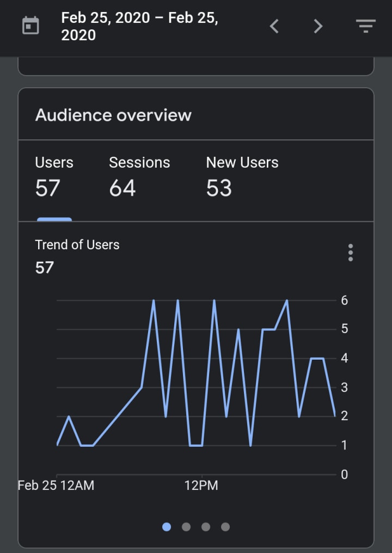Tap the 12PM axis label

(x=201, y=486)
